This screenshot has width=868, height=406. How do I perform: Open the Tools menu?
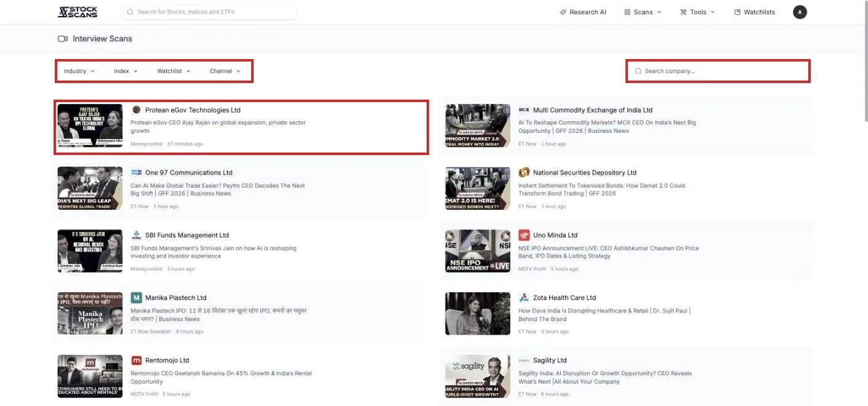[x=698, y=12]
